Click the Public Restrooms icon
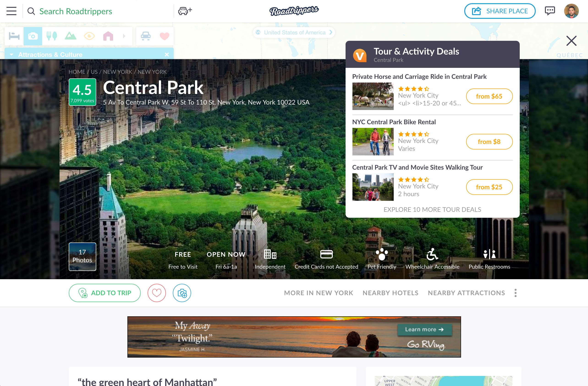 [489, 254]
